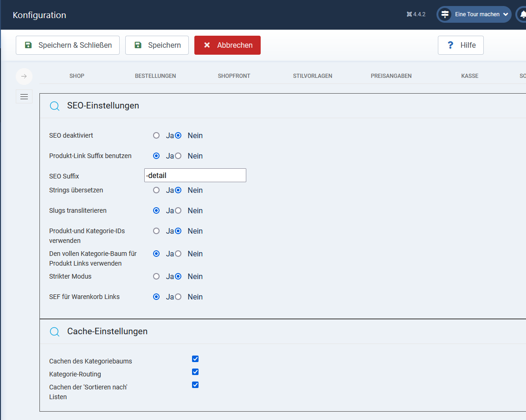
Task: Uncheck Cachen des Kategoriebaums checkbox
Action: click(195, 359)
